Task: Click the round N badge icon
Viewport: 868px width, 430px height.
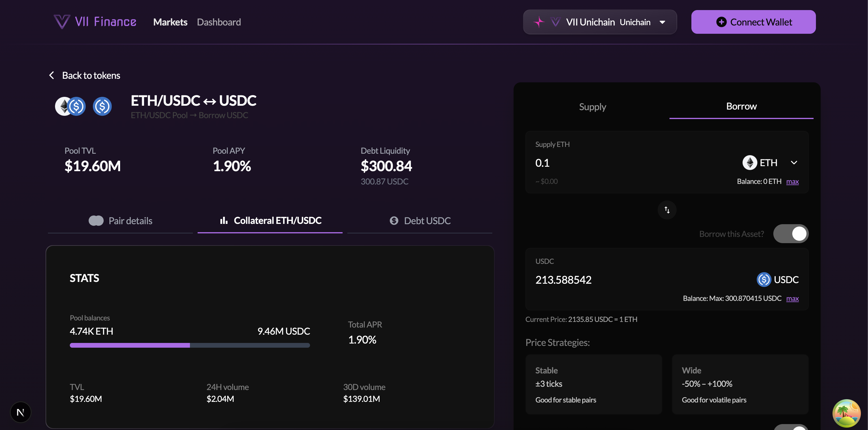Action: tap(20, 412)
